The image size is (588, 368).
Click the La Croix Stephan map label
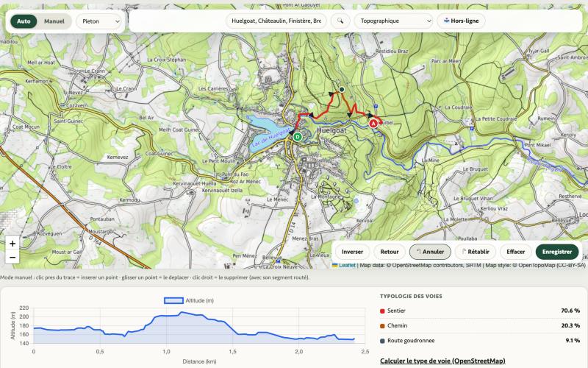167,60
